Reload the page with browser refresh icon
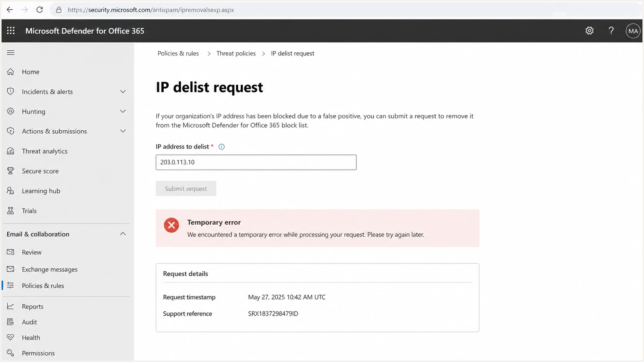Image resolution: width=644 pixels, height=362 pixels. pyautogui.click(x=39, y=10)
